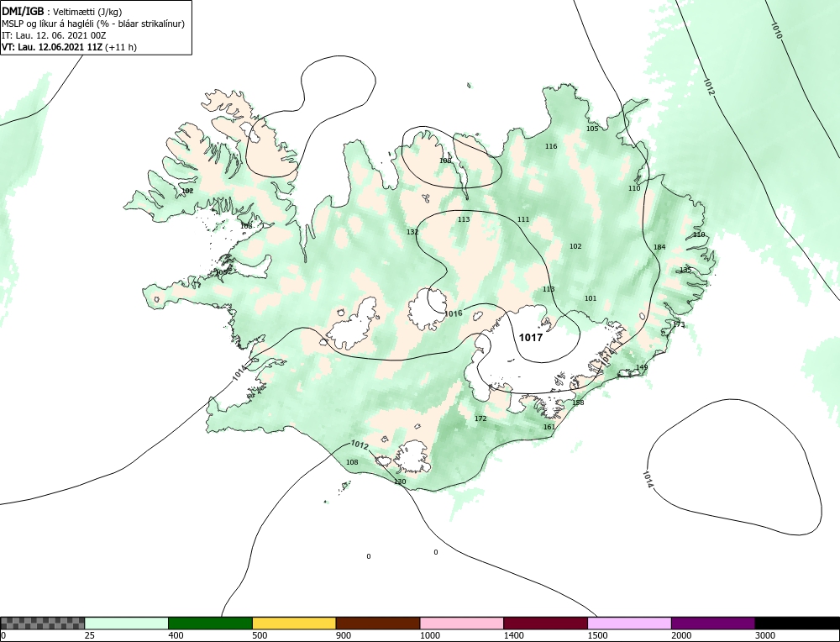Click the '116' value on the map
Screen dimensions: 840x642
[551, 146]
